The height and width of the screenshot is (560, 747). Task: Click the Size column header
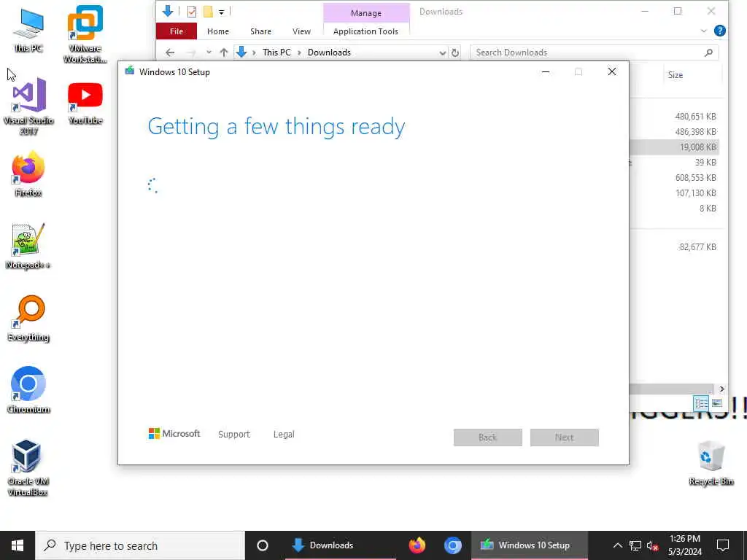(675, 75)
